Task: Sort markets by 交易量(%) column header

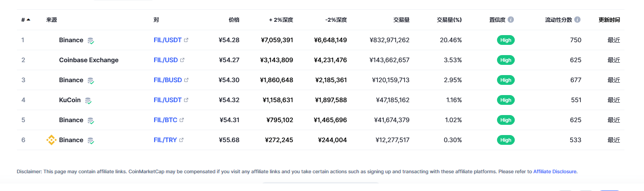Action: click(x=449, y=20)
